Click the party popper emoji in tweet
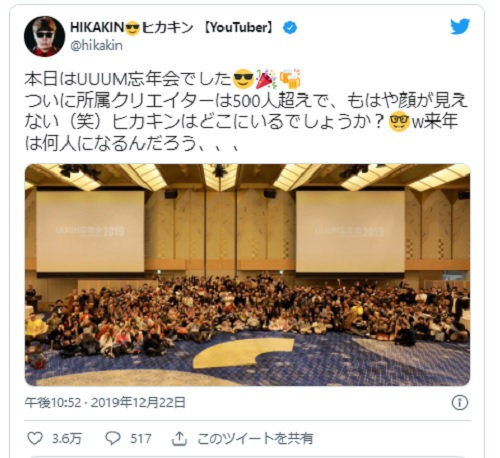 coord(266,79)
